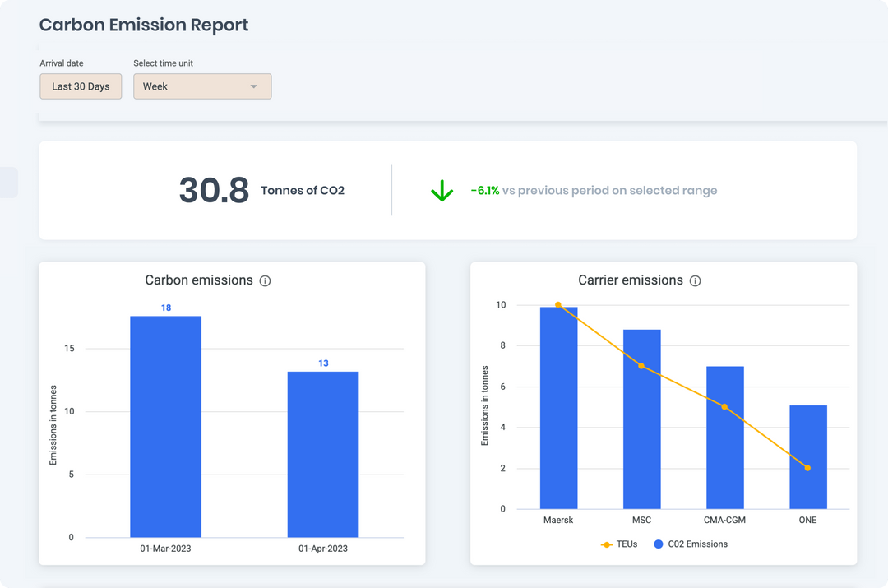Image resolution: width=888 pixels, height=588 pixels.
Task: Click the Select time unit label
Action: pyautogui.click(x=163, y=63)
